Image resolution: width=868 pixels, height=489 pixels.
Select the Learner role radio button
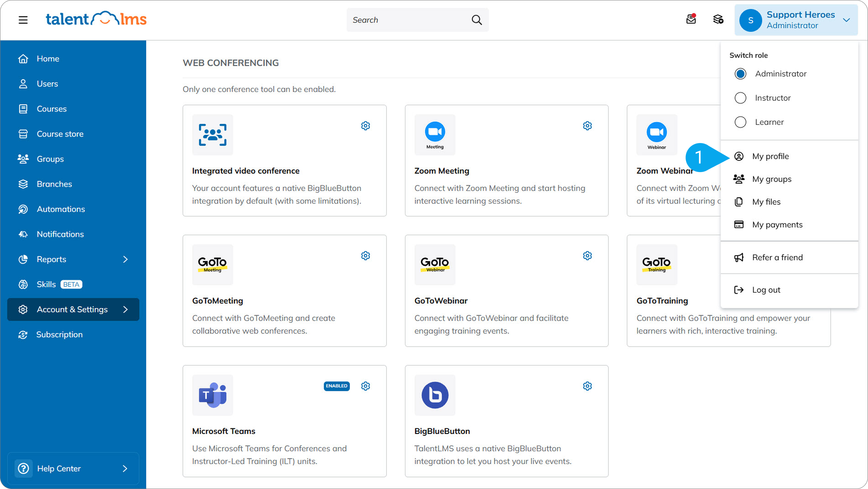pos(740,122)
